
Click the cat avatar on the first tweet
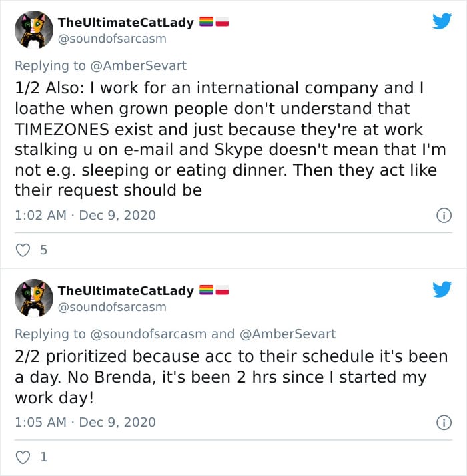33,29
